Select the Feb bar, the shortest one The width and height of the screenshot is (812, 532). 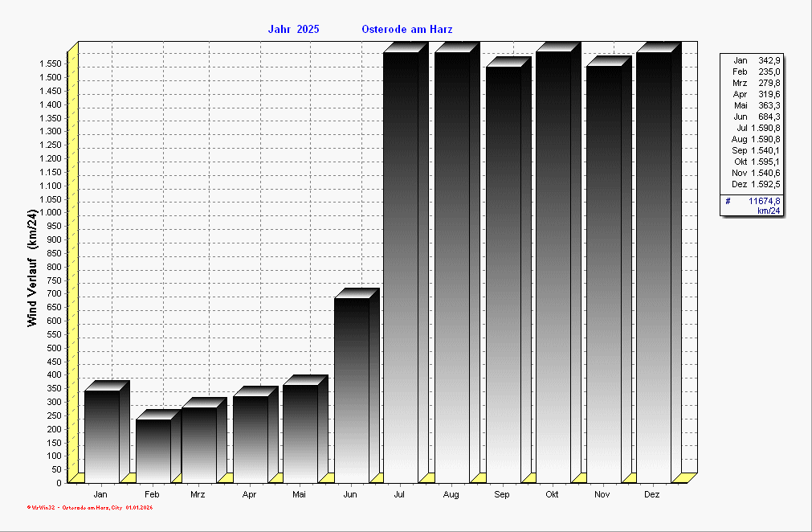pyautogui.click(x=153, y=450)
